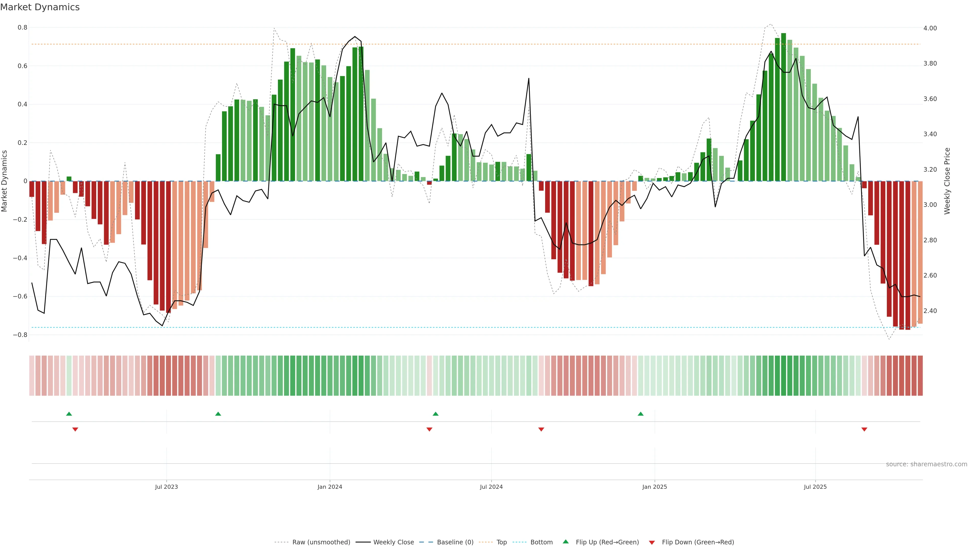The width and height of the screenshot is (980, 551).
Task: Click the green flip-up triangle before Jan 2025
Action: click(641, 414)
